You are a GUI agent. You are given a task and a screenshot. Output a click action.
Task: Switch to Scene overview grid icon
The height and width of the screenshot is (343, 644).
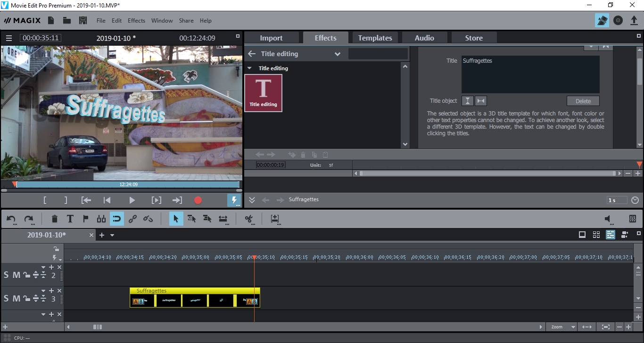tap(596, 235)
